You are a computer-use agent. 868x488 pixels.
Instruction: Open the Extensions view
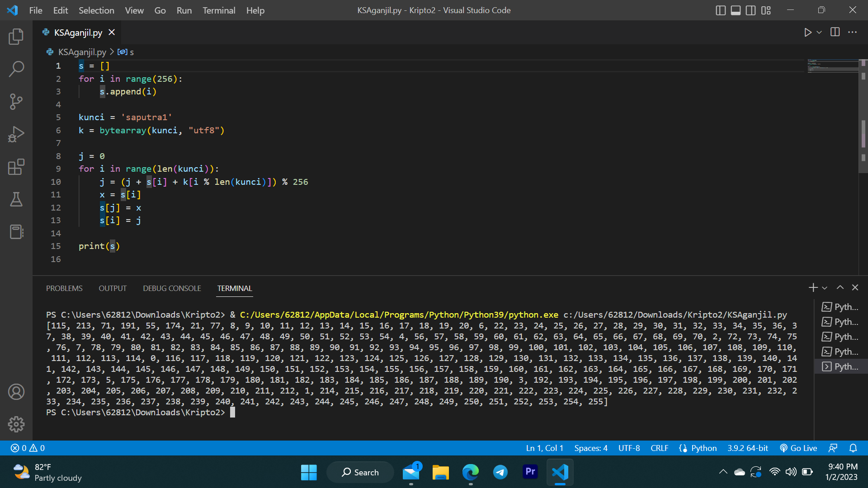16,167
